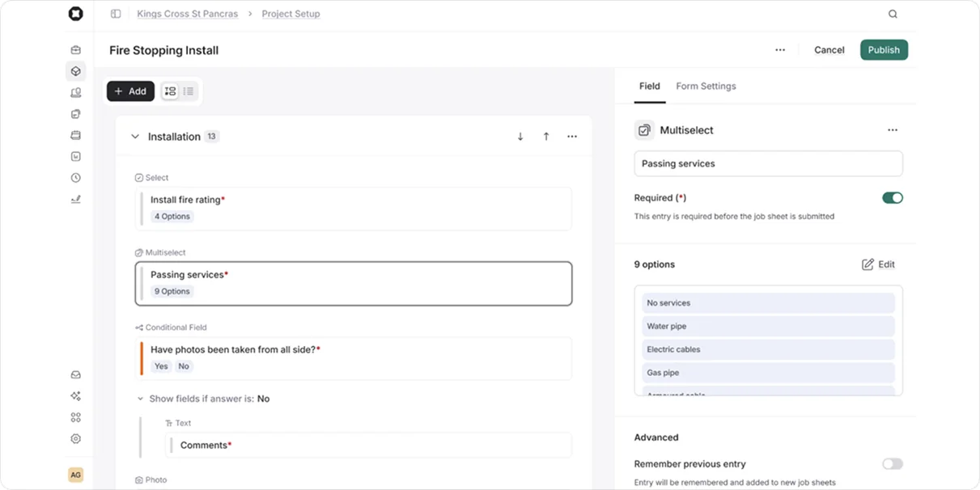Open the briefcase icon in the sidebar
This screenshot has width=980, height=490.
(75, 50)
